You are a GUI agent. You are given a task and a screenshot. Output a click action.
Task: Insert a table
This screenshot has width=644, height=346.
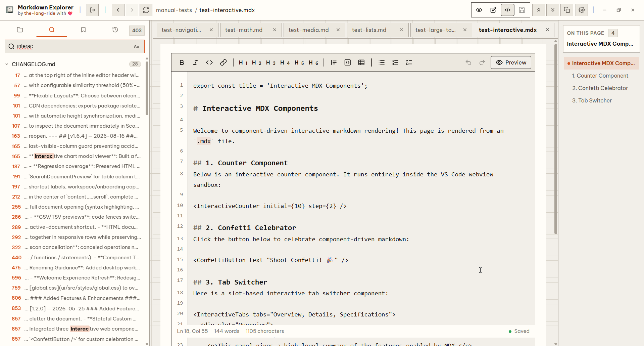pos(361,62)
